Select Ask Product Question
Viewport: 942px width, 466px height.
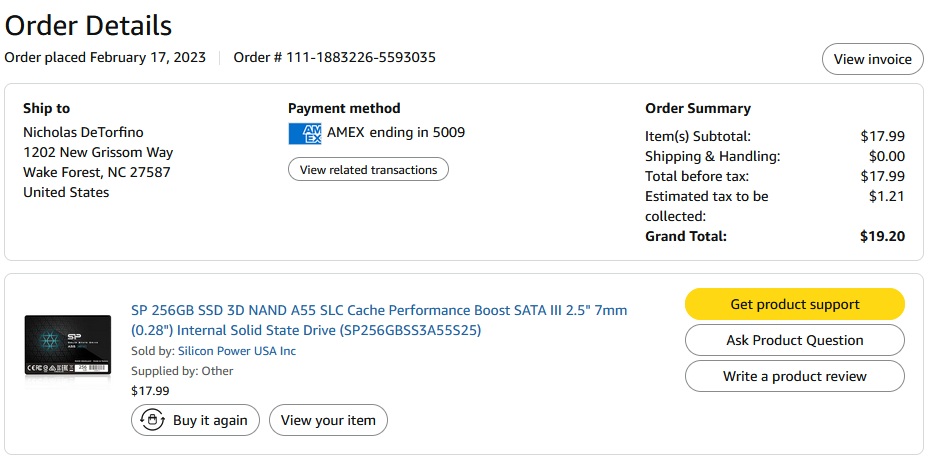coord(794,340)
